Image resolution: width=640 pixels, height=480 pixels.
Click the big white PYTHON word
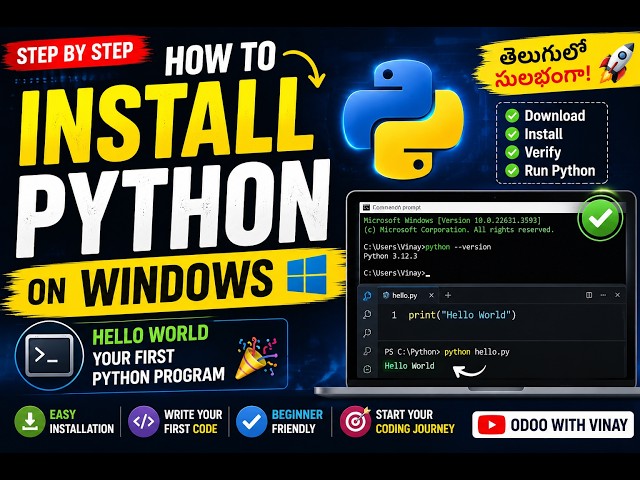[x=172, y=207]
